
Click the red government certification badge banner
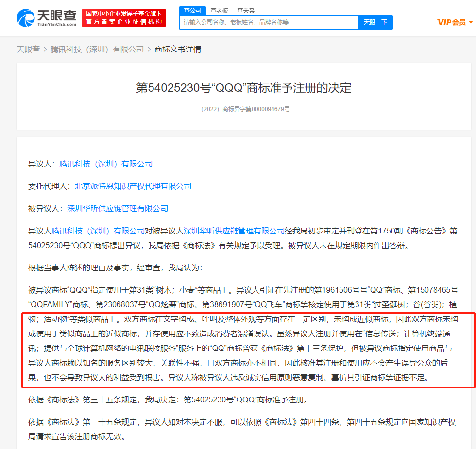coord(124,17)
